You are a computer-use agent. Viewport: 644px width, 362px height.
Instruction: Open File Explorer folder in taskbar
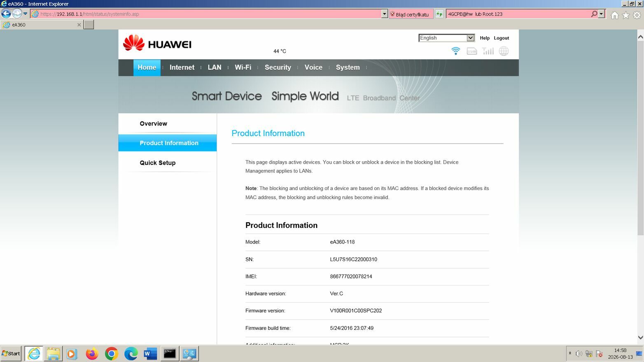tap(53, 353)
